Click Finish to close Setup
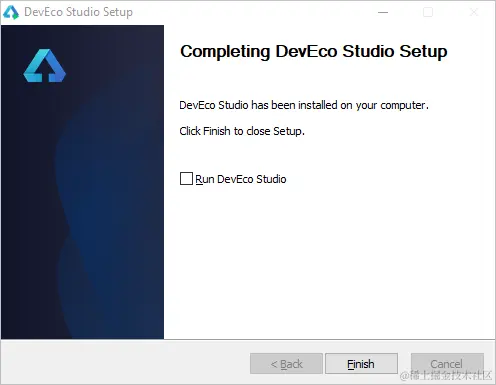Screen dimensions: 496x385 [x=361, y=364]
